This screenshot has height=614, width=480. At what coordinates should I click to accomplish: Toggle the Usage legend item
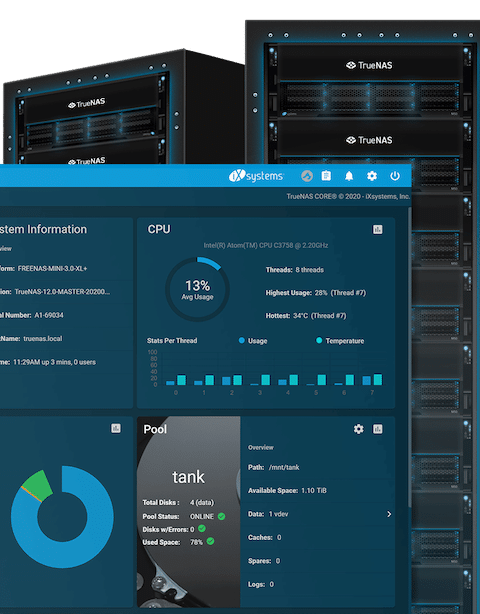pyautogui.click(x=253, y=341)
